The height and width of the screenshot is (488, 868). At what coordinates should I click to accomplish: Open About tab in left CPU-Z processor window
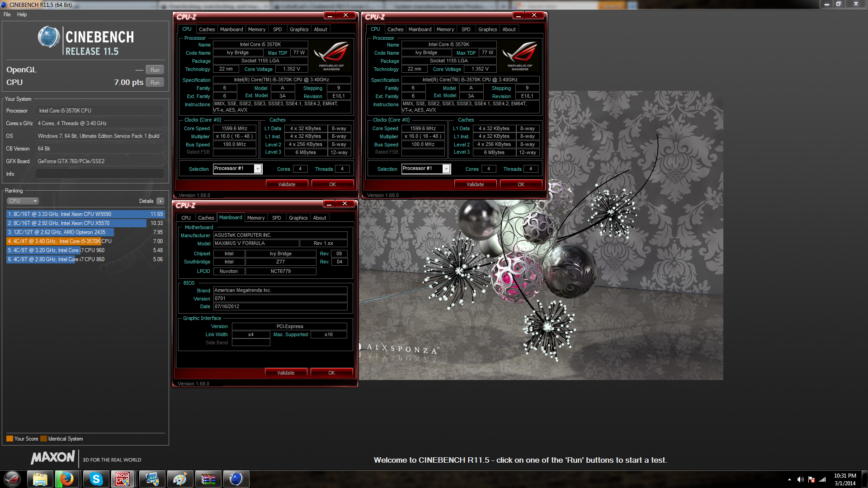pyautogui.click(x=321, y=29)
